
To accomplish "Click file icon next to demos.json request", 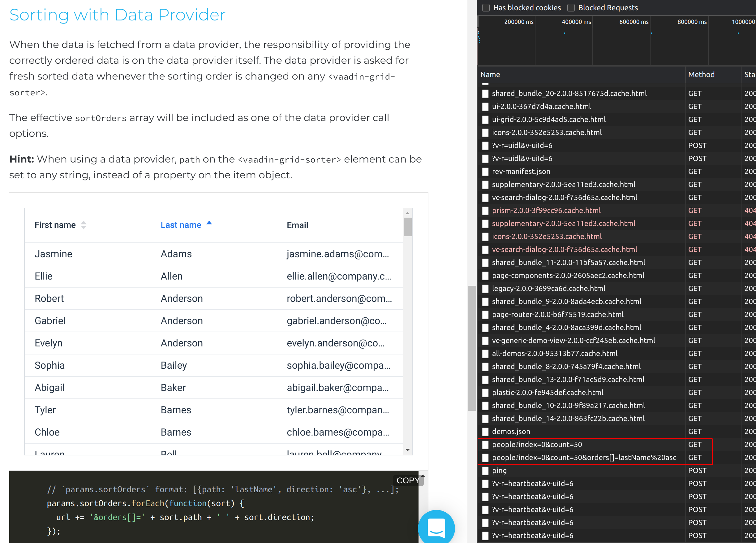I will click(485, 432).
